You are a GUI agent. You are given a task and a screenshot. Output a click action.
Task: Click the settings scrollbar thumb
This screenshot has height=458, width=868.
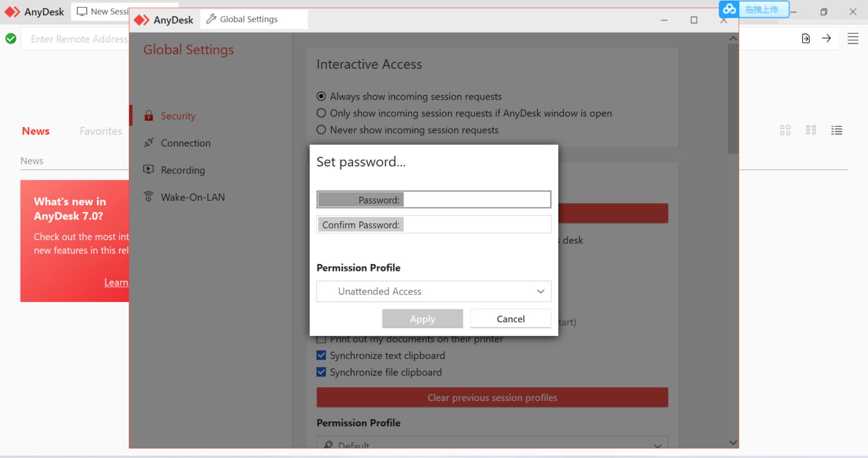[x=733, y=98]
